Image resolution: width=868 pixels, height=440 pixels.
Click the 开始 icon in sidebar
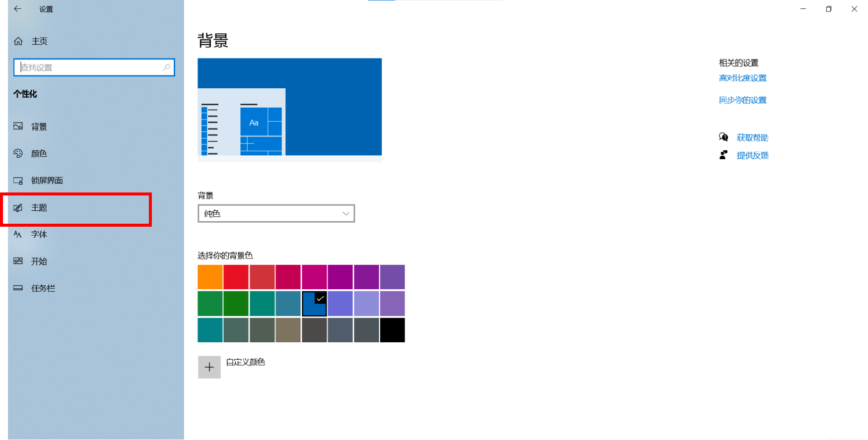coord(18,261)
